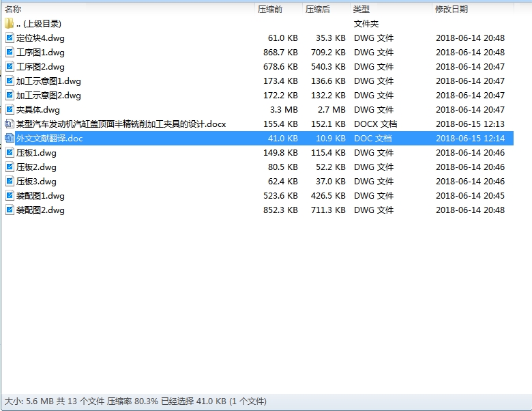The image size is (532, 411).
Task: Click the parent directory folder icon
Action: click(x=9, y=23)
